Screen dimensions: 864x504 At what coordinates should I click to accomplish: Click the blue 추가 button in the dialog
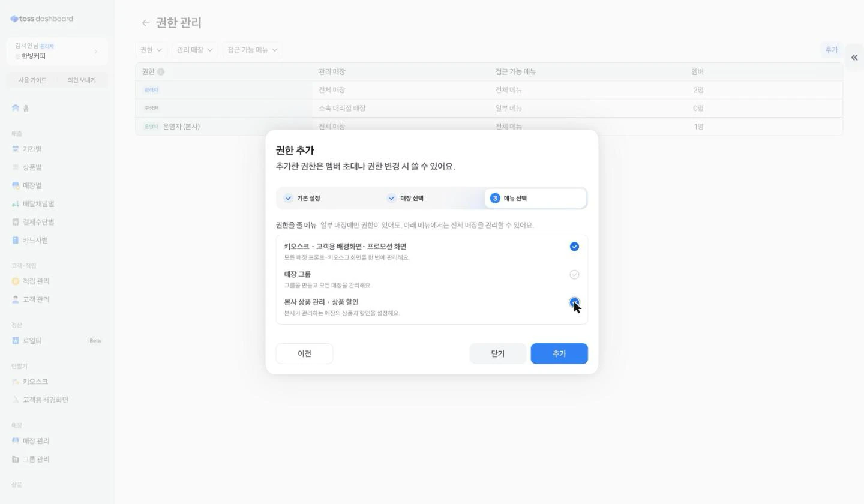[559, 353]
